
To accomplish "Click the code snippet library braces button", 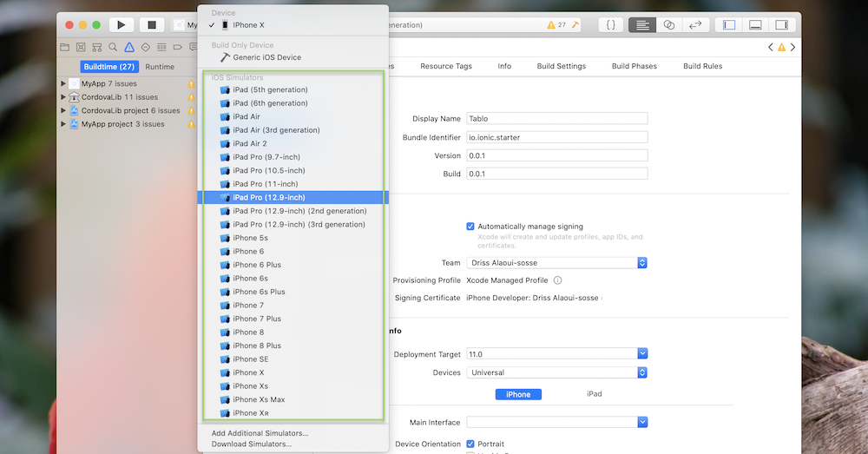I will 610,25.
